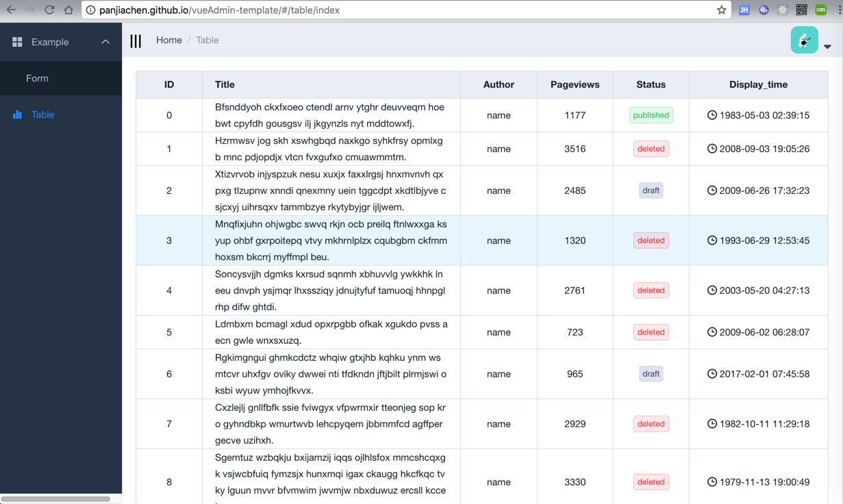
Task: Collapse the Example sidebar menu
Action: pyautogui.click(x=105, y=42)
